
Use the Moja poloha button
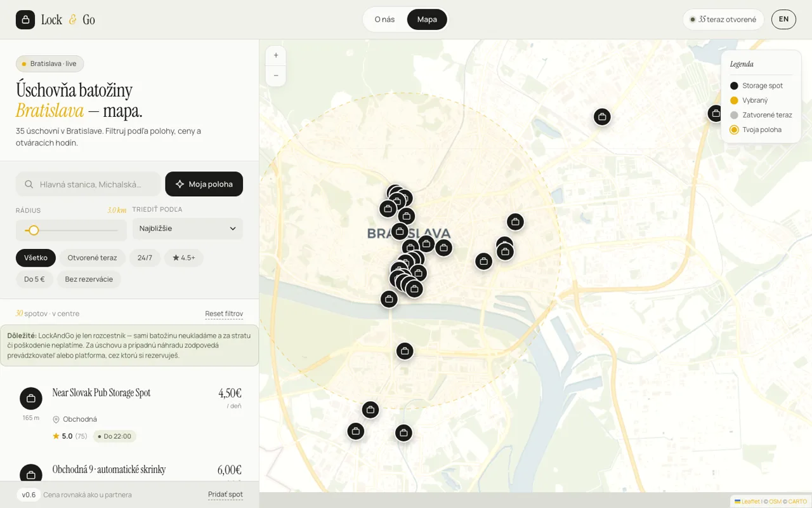(x=204, y=184)
